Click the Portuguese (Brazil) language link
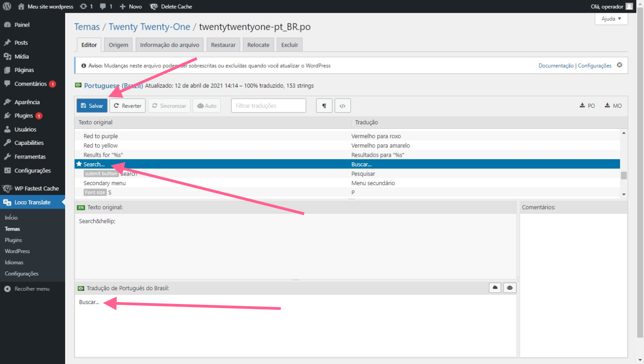 click(x=113, y=86)
